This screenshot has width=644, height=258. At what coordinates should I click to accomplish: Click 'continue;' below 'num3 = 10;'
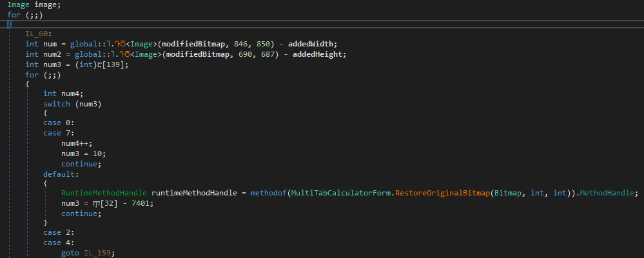tap(81, 164)
